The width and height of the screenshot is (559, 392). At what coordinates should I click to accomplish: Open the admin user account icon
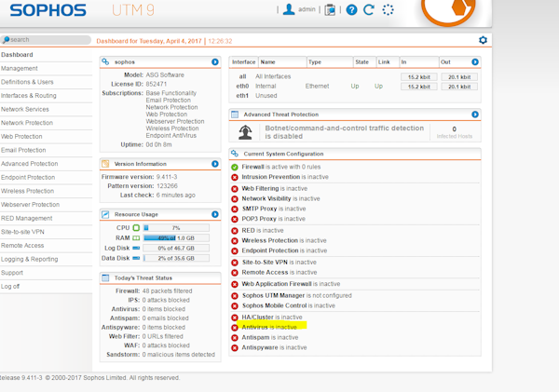point(289,10)
